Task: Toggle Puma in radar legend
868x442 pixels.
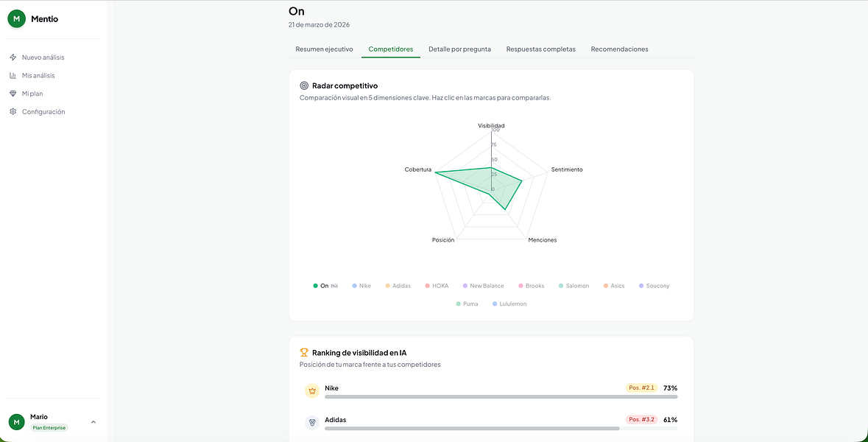Action: click(x=467, y=304)
